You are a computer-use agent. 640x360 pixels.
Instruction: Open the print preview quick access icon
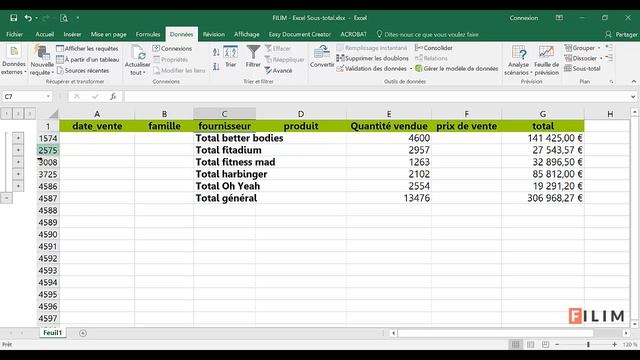64,18
